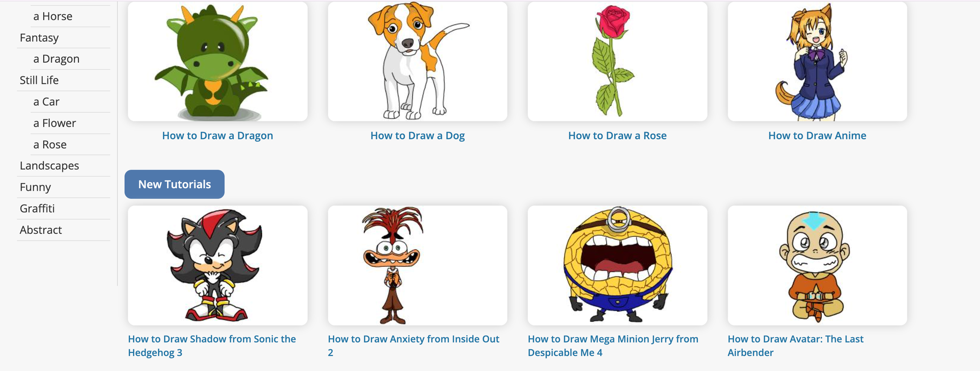Open the How to Draw a Dragon link

(x=218, y=136)
